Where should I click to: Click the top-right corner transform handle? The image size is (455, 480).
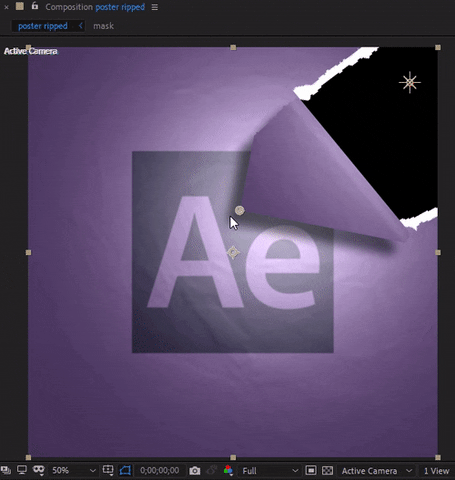point(438,48)
